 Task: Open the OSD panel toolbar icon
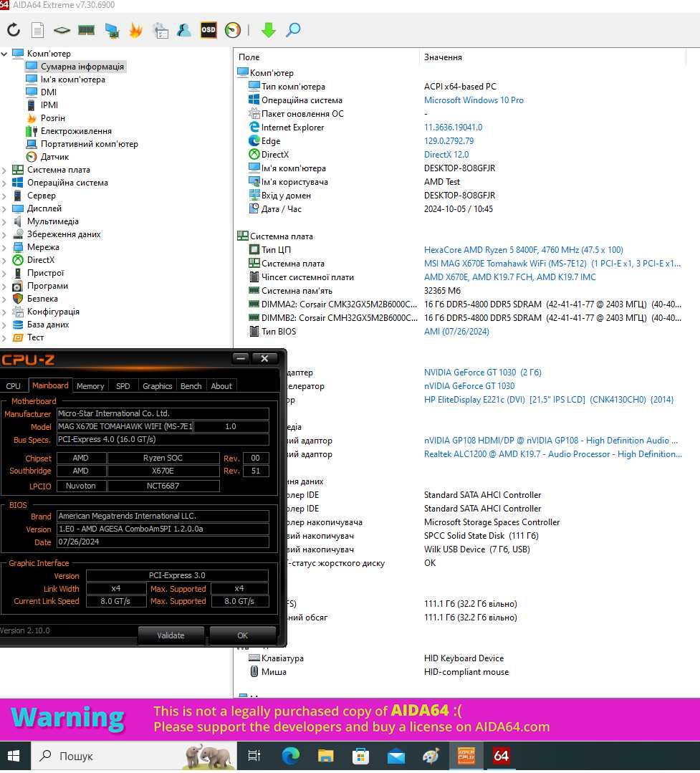tap(208, 30)
